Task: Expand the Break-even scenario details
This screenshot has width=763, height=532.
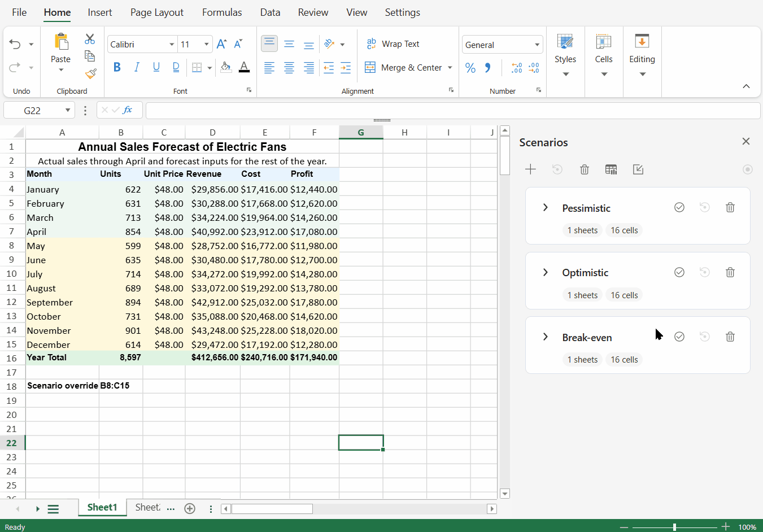Action: click(x=545, y=337)
